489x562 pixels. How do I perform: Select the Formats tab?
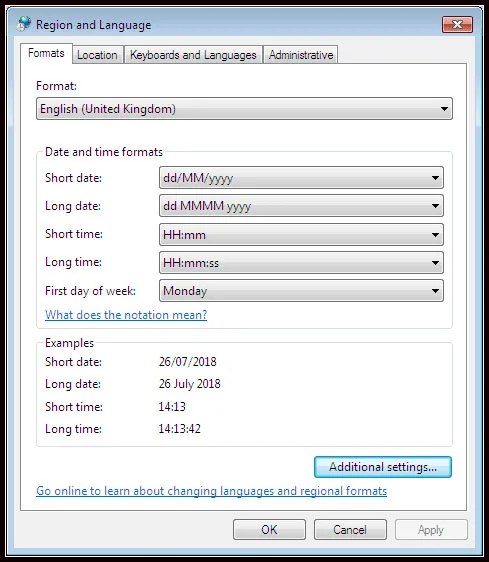tap(46, 53)
